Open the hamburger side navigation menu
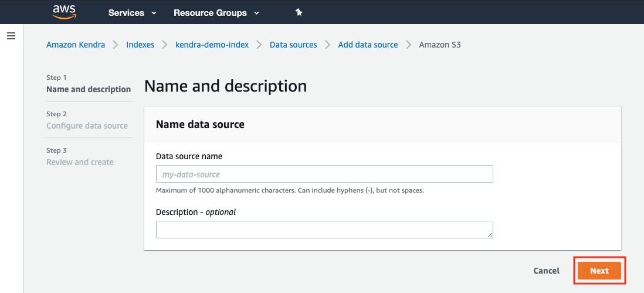Image resolution: width=644 pixels, height=293 pixels. pyautogui.click(x=12, y=36)
